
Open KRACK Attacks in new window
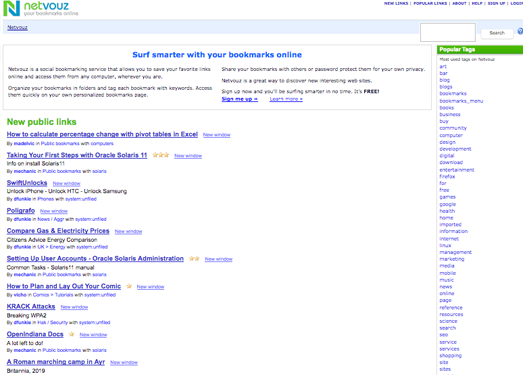click(74, 307)
